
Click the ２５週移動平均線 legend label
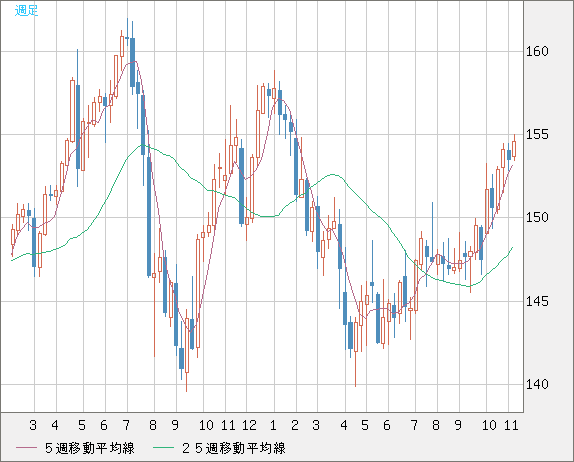pos(234,448)
